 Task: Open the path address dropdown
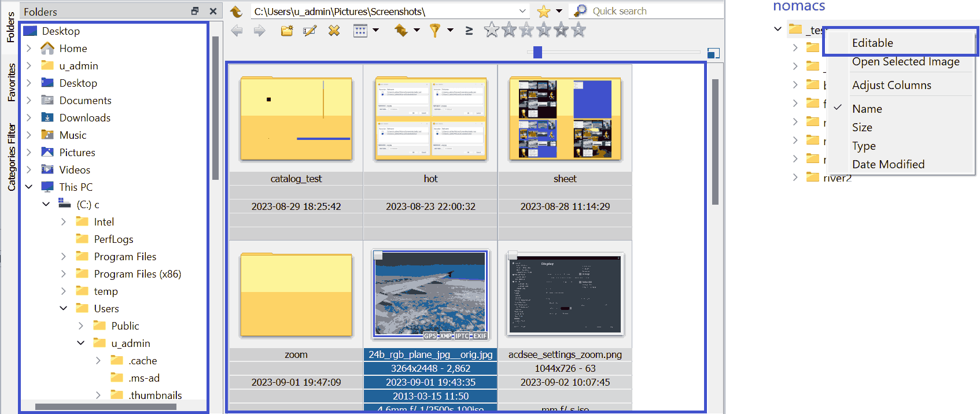coord(522,12)
